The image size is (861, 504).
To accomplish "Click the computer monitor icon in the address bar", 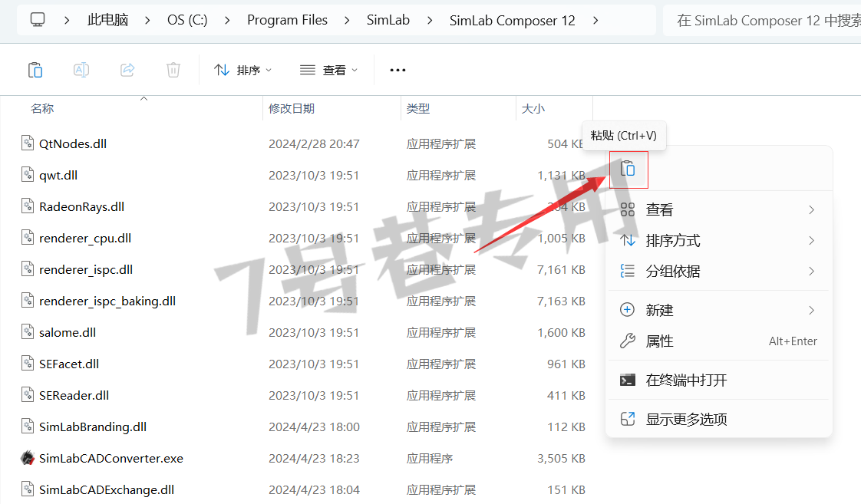I will click(x=38, y=20).
